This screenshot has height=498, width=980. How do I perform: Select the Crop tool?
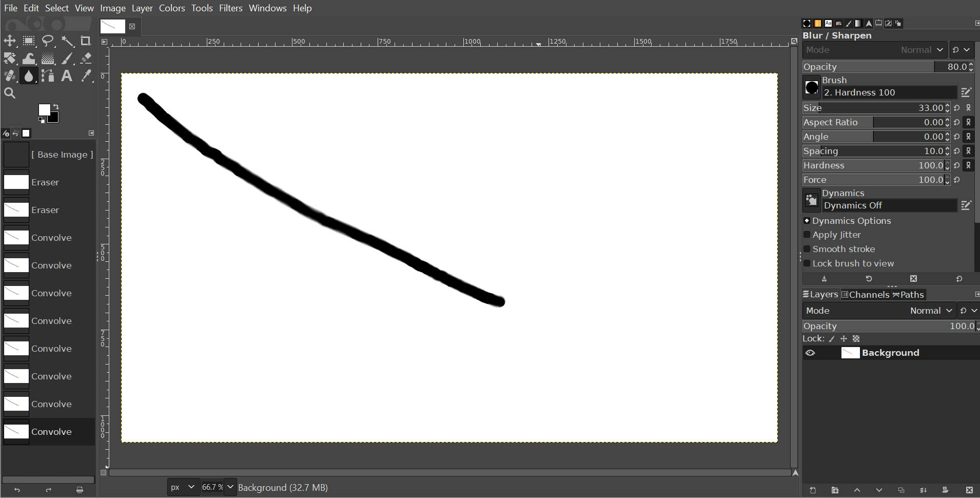pyautogui.click(x=86, y=41)
